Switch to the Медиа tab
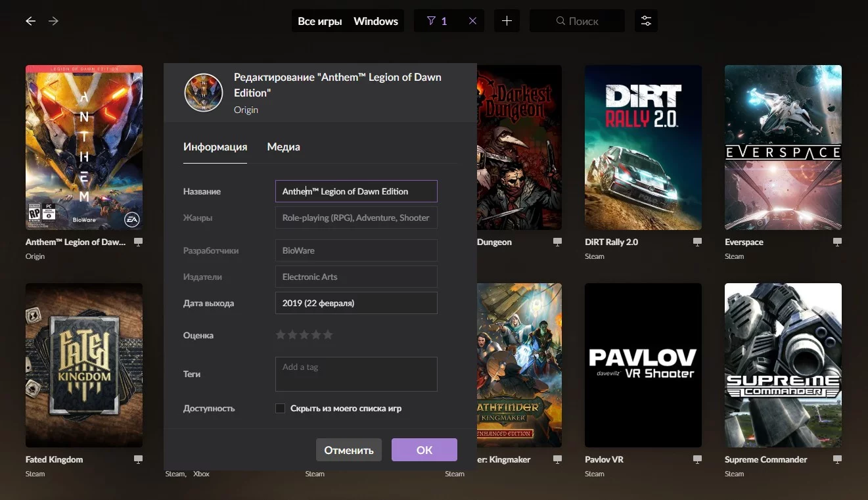The width and height of the screenshot is (868, 500). pyautogui.click(x=283, y=147)
